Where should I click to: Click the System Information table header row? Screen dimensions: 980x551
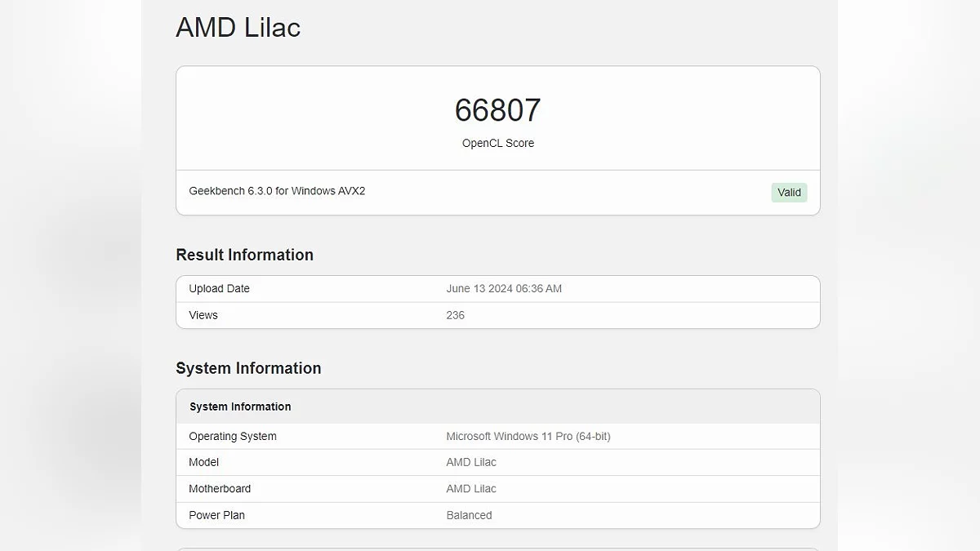coord(240,407)
